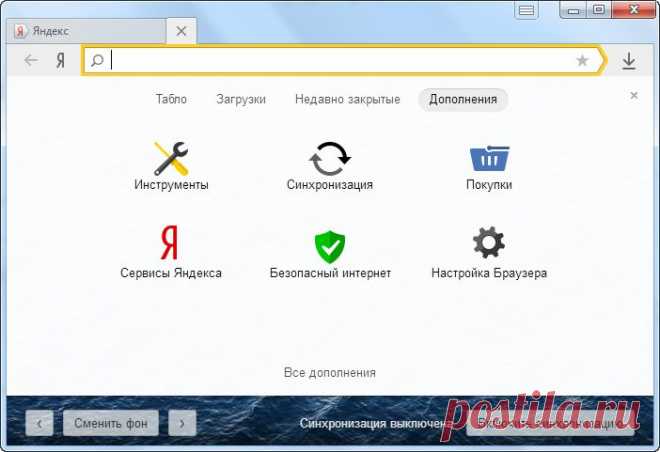Switch to the Табло tab
The height and width of the screenshot is (452, 660).
point(171,99)
